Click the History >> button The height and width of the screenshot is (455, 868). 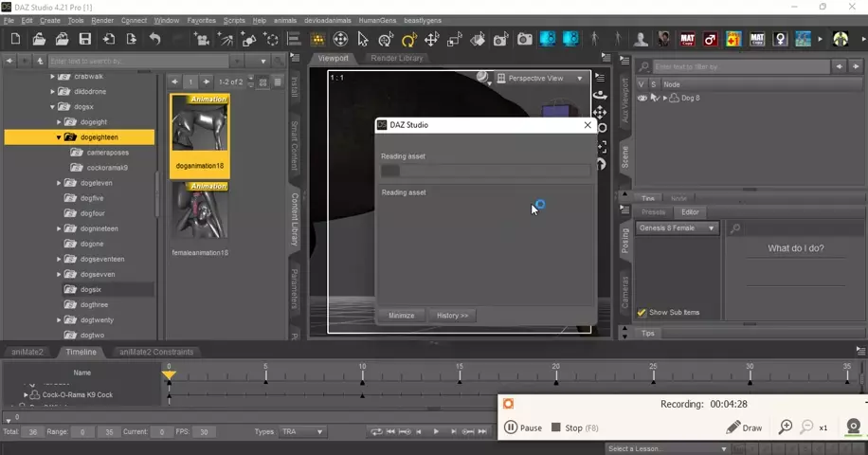point(452,315)
